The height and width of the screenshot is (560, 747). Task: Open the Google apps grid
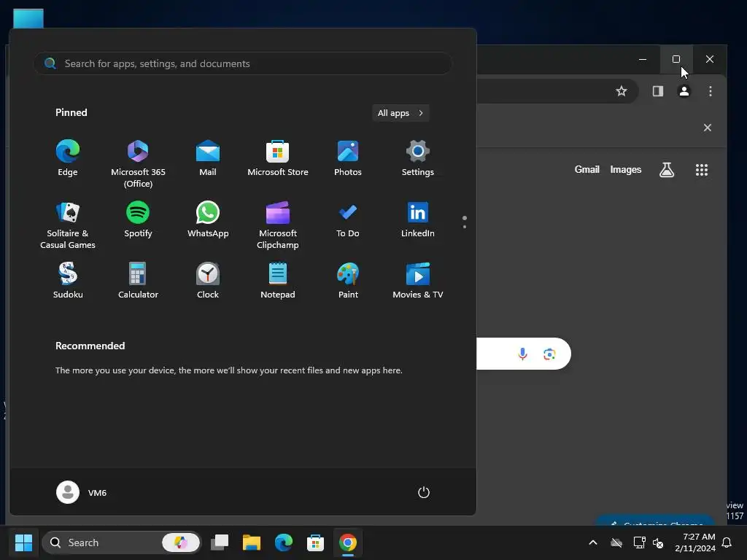tap(701, 169)
